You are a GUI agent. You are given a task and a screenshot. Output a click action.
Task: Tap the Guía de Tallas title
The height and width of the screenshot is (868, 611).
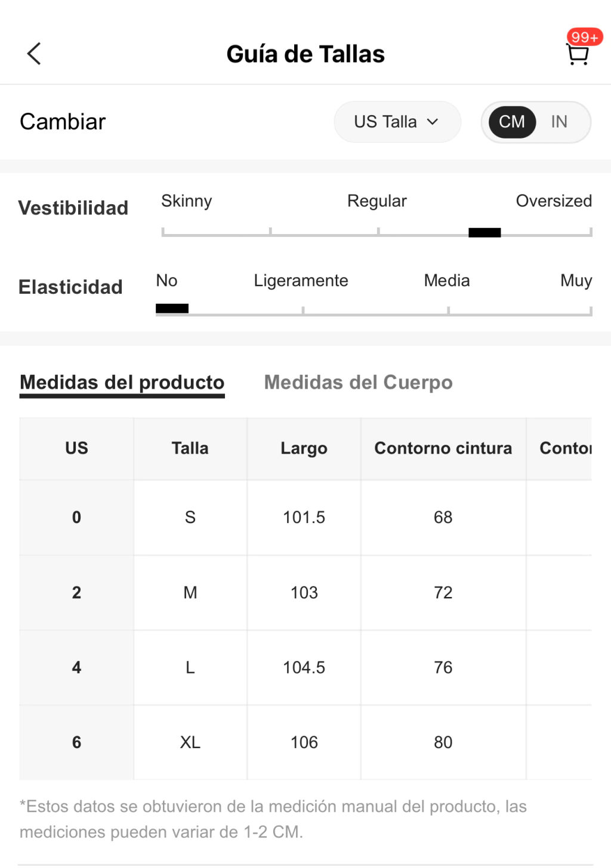tap(305, 54)
